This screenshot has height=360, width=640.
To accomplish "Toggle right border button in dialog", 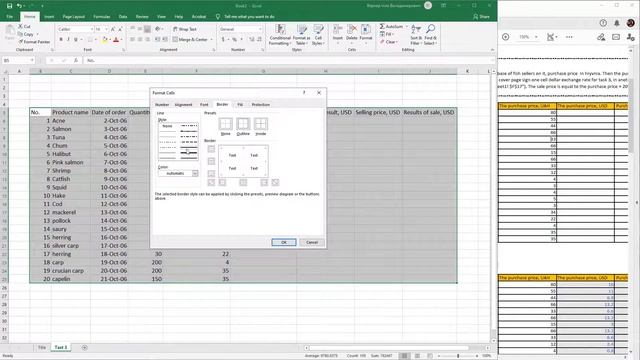I will click(264, 182).
